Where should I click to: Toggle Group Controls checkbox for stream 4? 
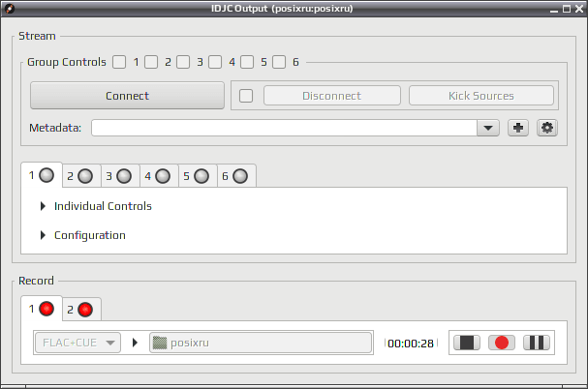tap(215, 62)
